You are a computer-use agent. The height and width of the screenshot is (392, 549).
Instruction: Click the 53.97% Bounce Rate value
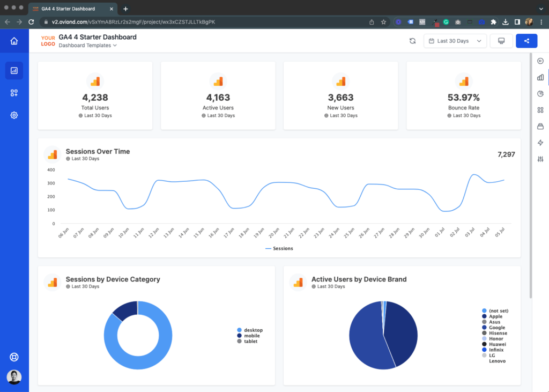tap(464, 98)
